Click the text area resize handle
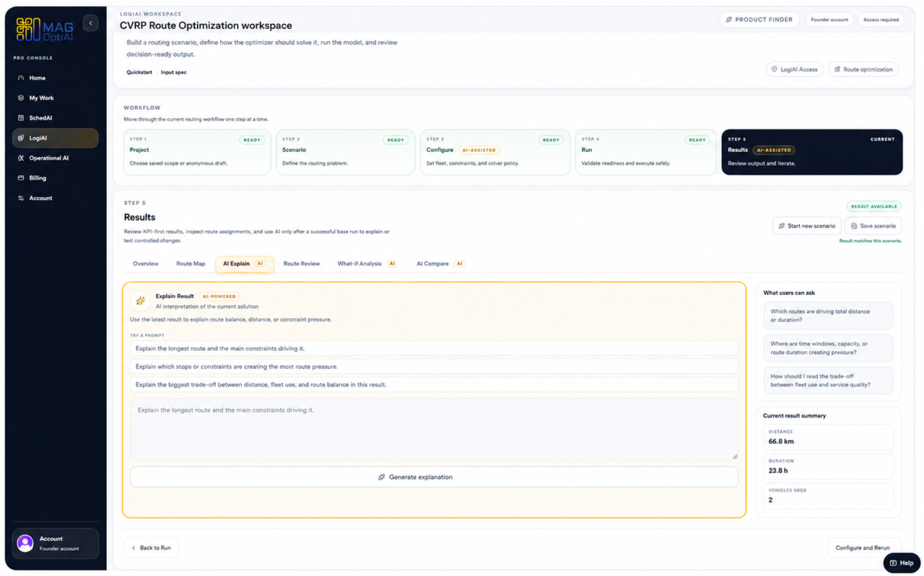Screen dimensions: 924x576 pos(735,456)
